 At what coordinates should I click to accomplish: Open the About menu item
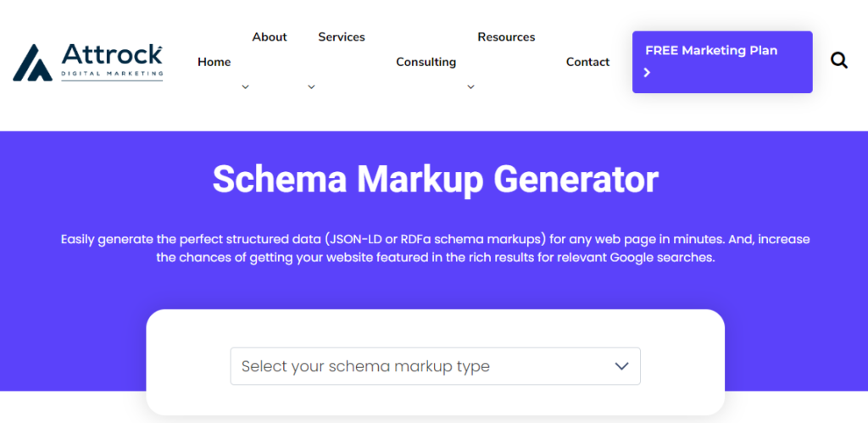(270, 37)
